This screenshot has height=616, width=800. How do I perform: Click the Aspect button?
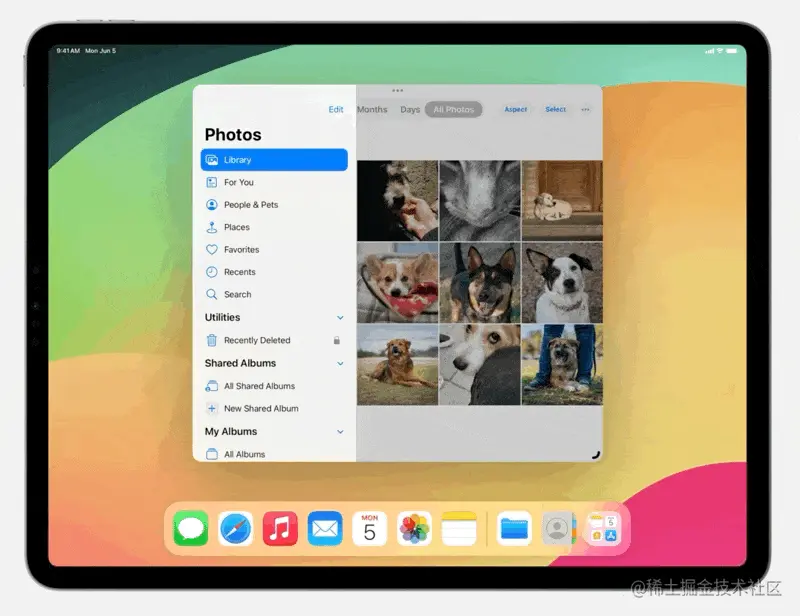(515, 109)
